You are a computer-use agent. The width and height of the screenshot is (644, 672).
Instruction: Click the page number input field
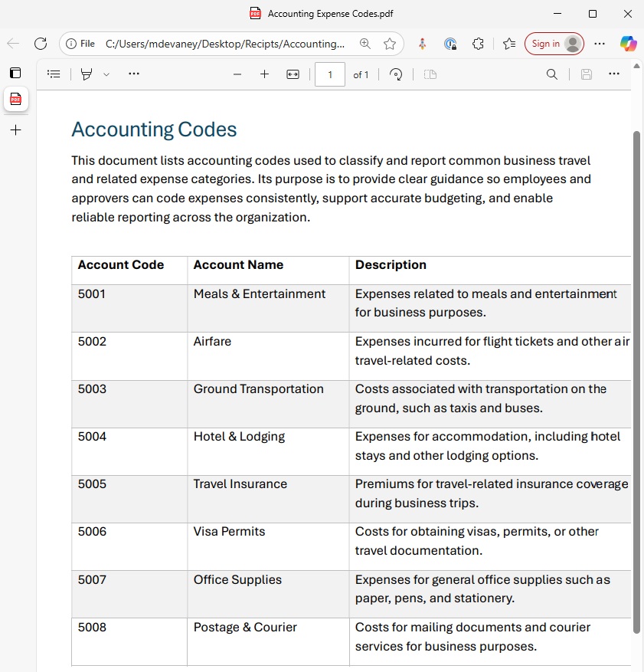click(x=330, y=74)
